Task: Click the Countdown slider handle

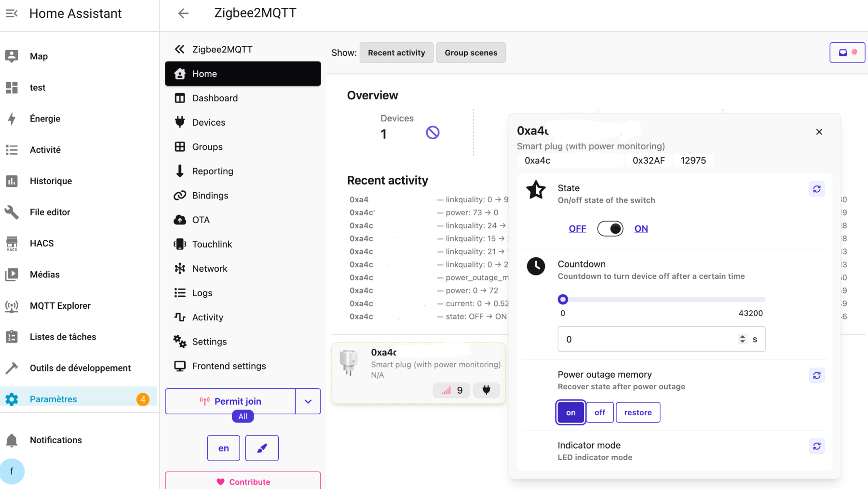Action: pos(563,300)
